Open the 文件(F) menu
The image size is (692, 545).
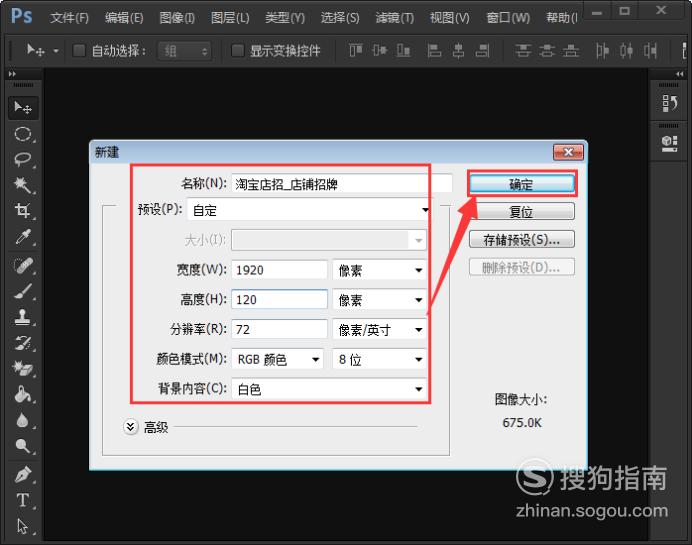[69, 18]
